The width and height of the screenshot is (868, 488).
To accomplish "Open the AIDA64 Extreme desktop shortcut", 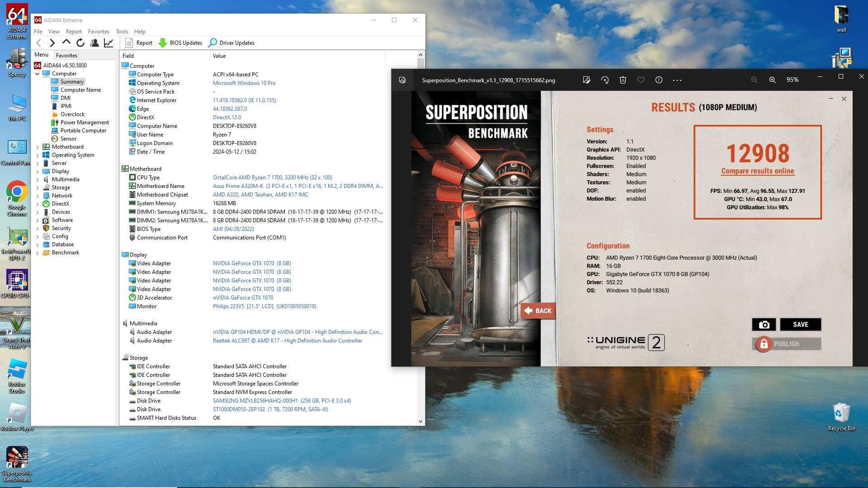I will point(17,21).
